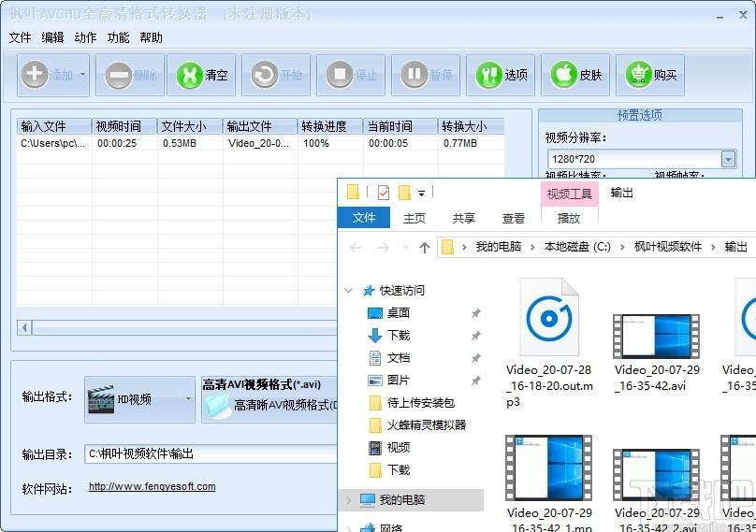Open the recent locations dropdown arrow
756x532 pixels.
[405, 248]
